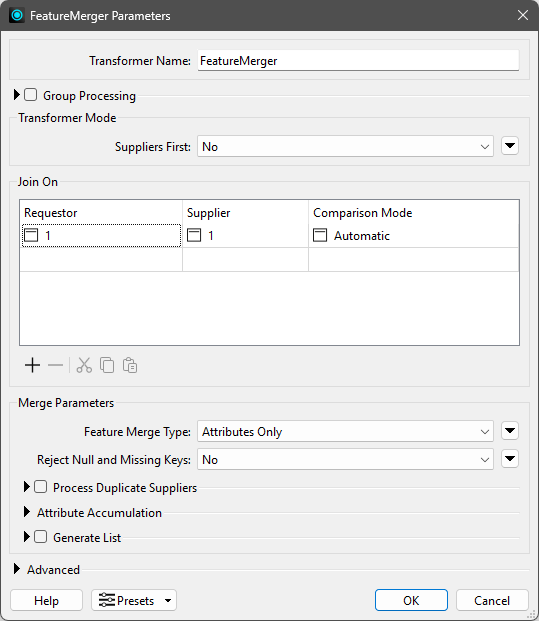Click the paste clipboard icon

(130, 365)
